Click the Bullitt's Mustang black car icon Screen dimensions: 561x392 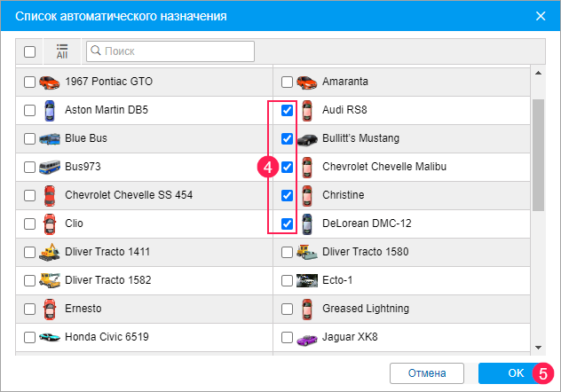coord(307,138)
